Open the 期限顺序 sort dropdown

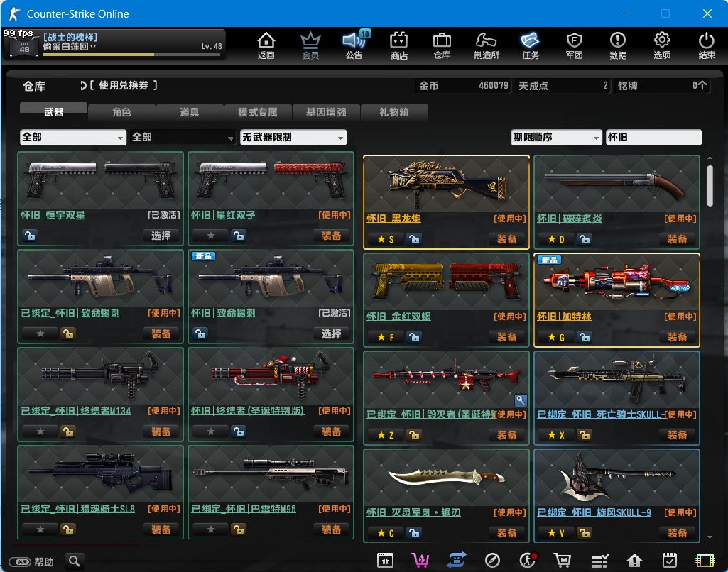[x=556, y=137]
